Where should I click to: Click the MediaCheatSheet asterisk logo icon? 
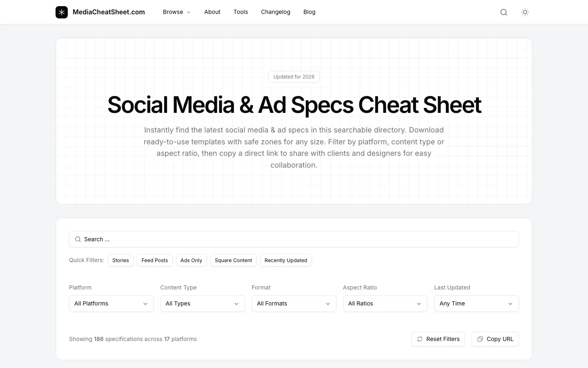point(62,12)
